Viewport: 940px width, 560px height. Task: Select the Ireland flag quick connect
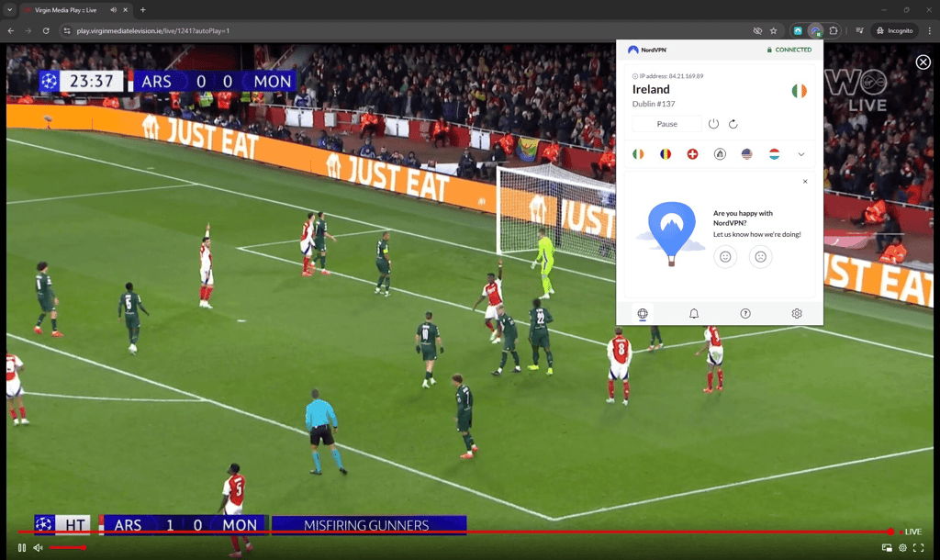click(x=638, y=154)
